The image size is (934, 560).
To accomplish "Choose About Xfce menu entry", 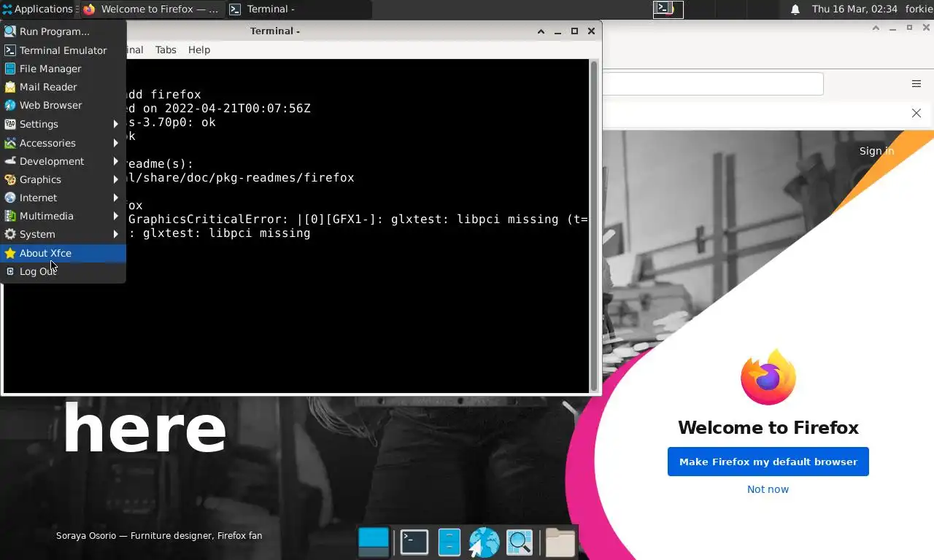I will pyautogui.click(x=63, y=253).
